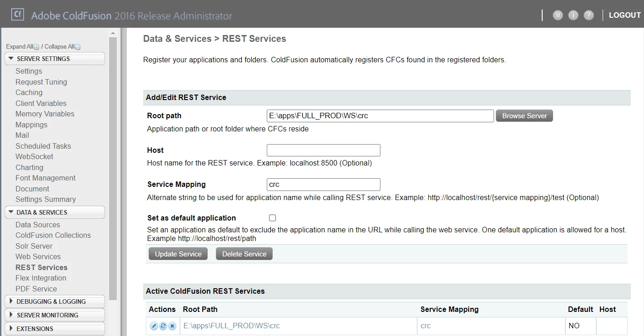The width and height of the screenshot is (644, 336).
Task: Open Data Sources page
Action: coord(38,225)
